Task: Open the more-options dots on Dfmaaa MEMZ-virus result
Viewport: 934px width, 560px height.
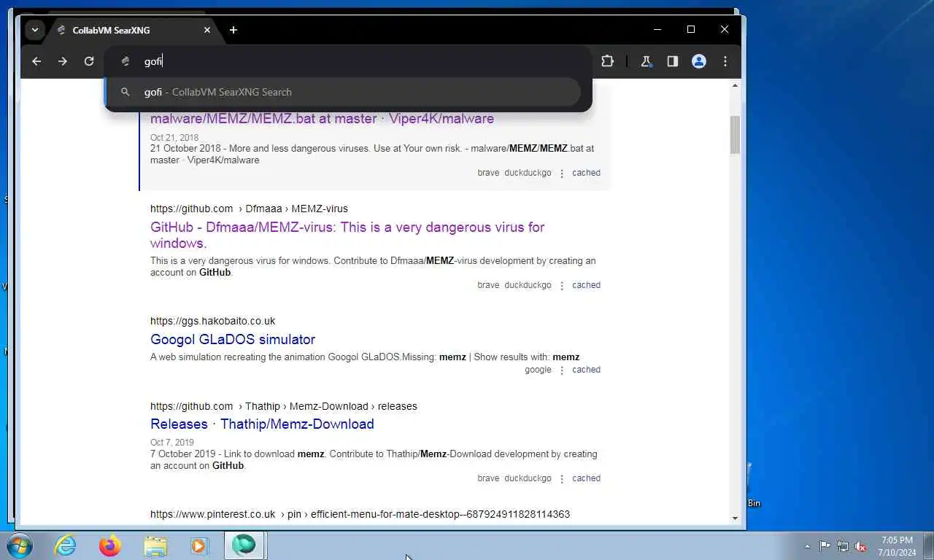Action: click(562, 286)
